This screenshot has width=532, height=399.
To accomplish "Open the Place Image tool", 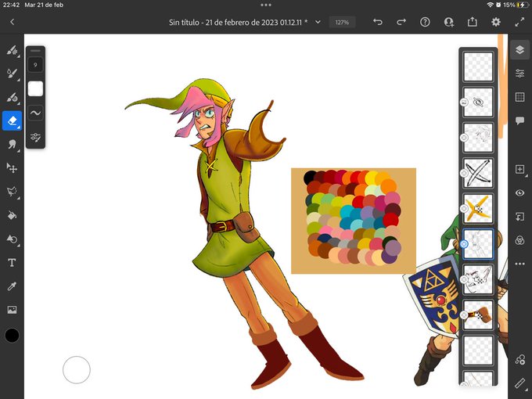I will [12, 310].
